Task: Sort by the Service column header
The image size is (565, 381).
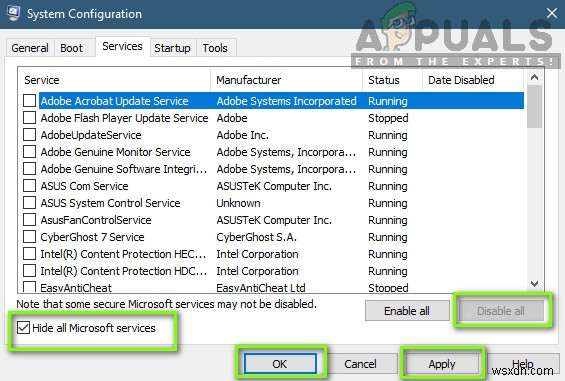Action: click(x=114, y=80)
